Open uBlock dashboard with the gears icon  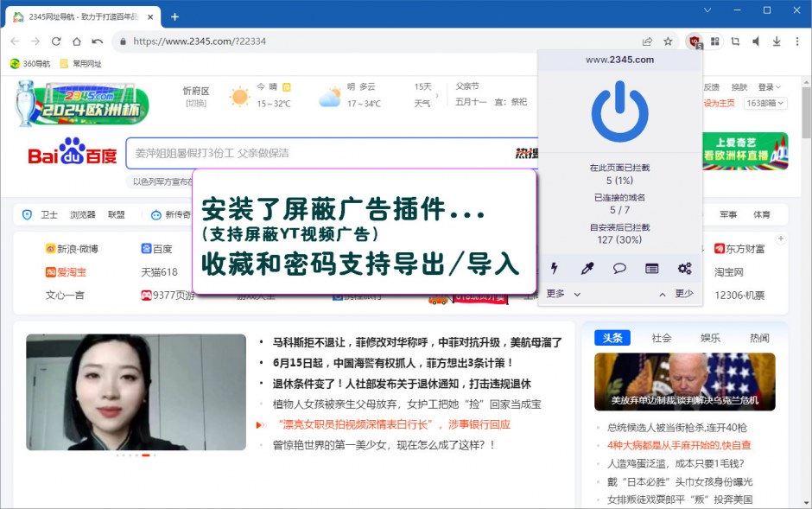click(685, 268)
